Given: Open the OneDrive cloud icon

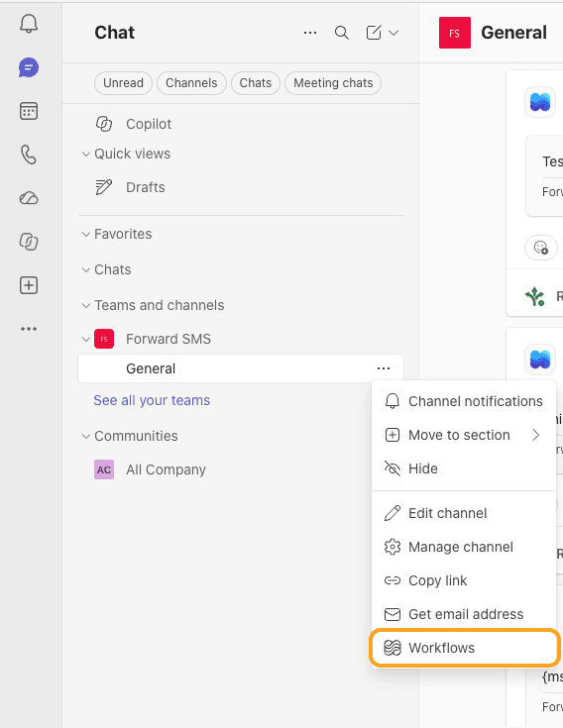Looking at the screenshot, I should coord(29,198).
